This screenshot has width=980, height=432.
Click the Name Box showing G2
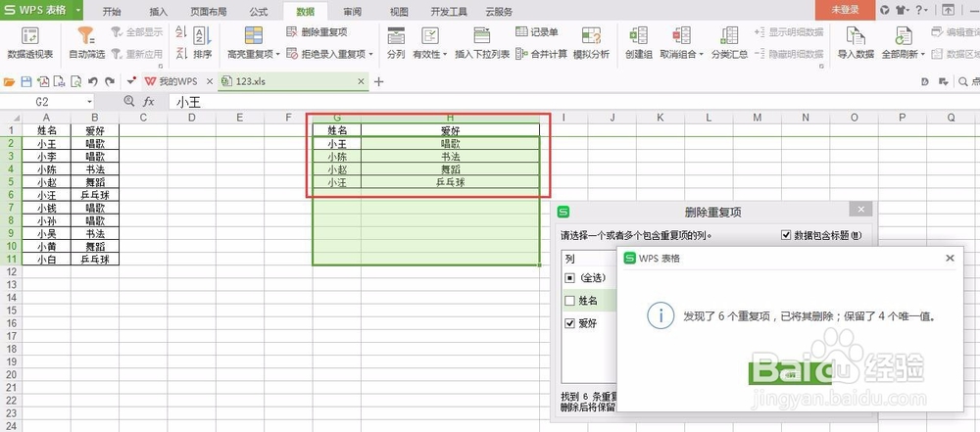tap(42, 101)
